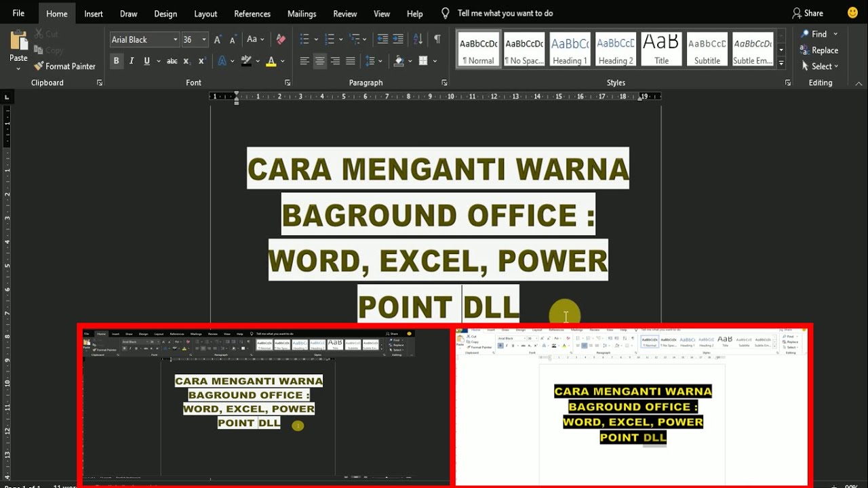Expand bullet library dropdown arrow
868x488 pixels.
coord(315,39)
